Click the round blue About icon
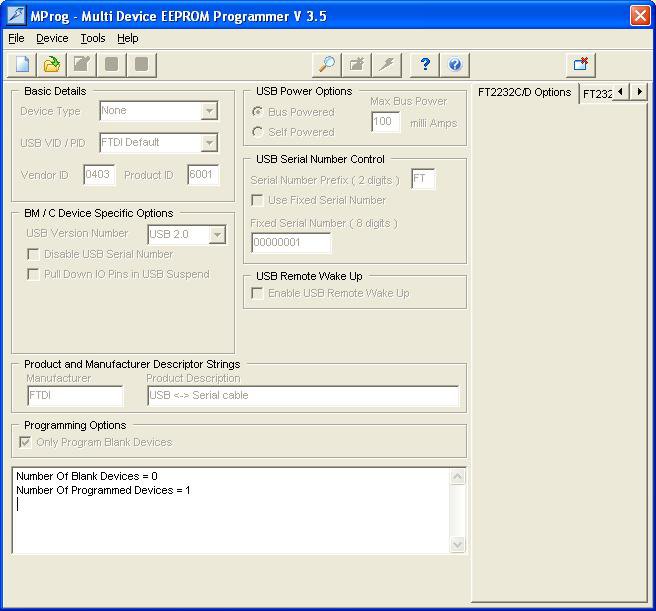The height and width of the screenshot is (611, 656). click(455, 65)
